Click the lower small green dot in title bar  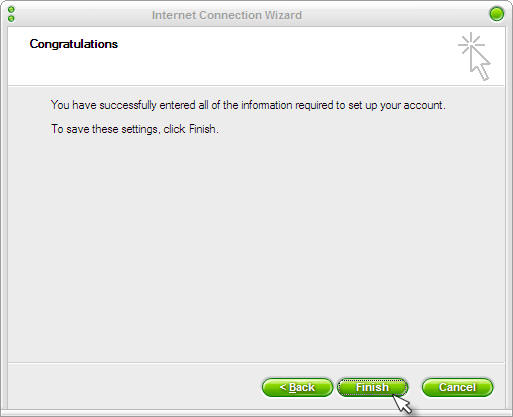(x=11, y=18)
